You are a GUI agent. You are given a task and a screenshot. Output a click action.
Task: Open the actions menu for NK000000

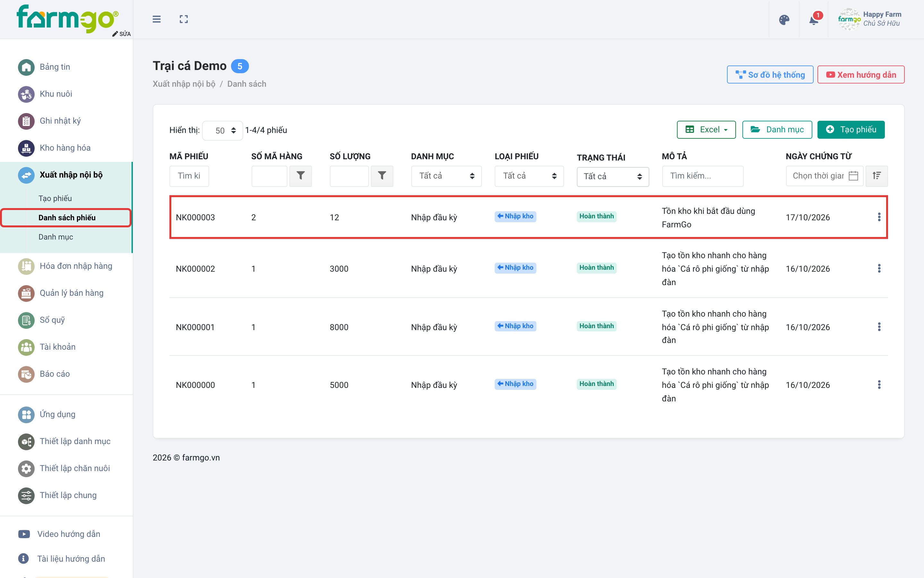pyautogui.click(x=879, y=385)
